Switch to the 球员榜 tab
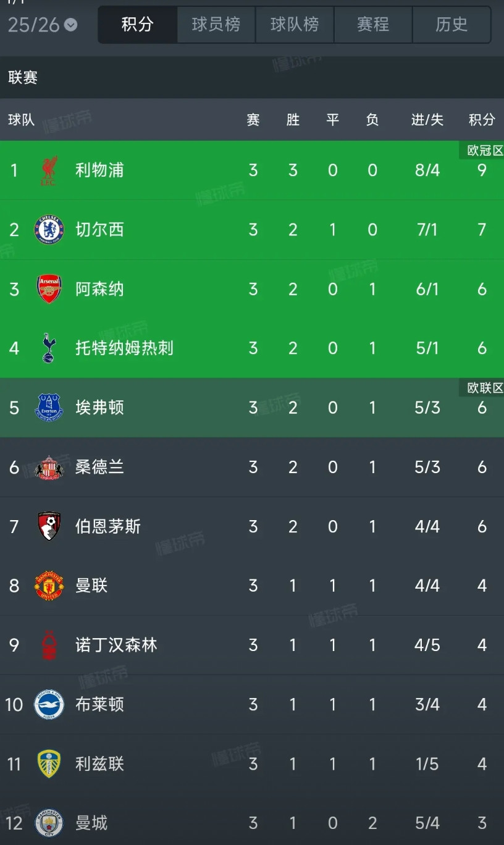504x845 pixels. click(x=216, y=25)
